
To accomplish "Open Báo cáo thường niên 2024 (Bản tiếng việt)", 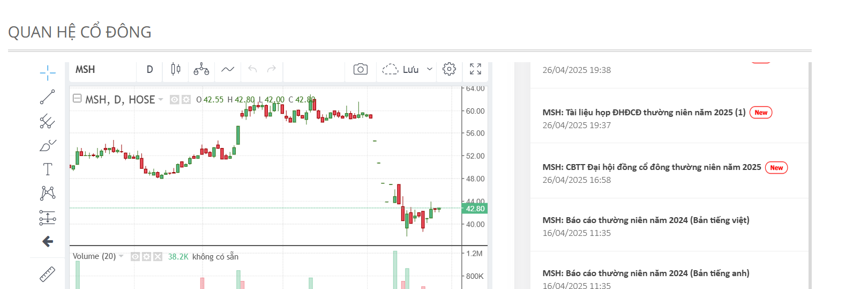I will pos(646,220).
